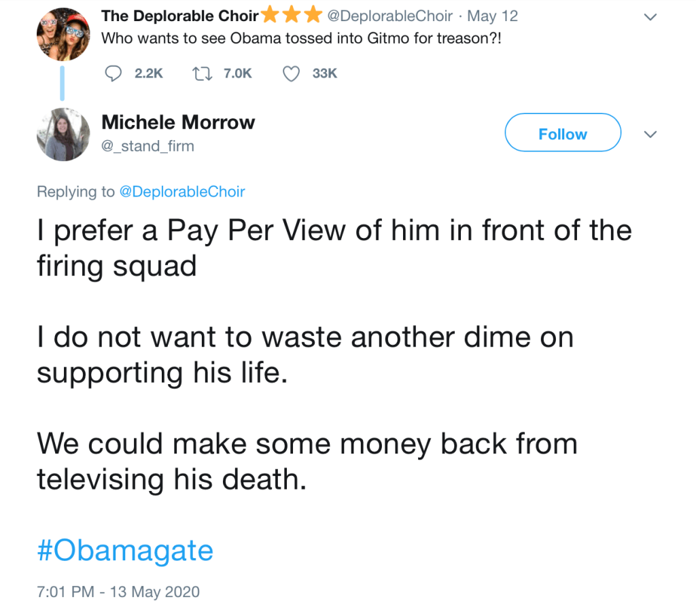Expand the chevron menu on the Deplorable Choir tweet
The width and height of the screenshot is (696, 616).
(x=650, y=18)
